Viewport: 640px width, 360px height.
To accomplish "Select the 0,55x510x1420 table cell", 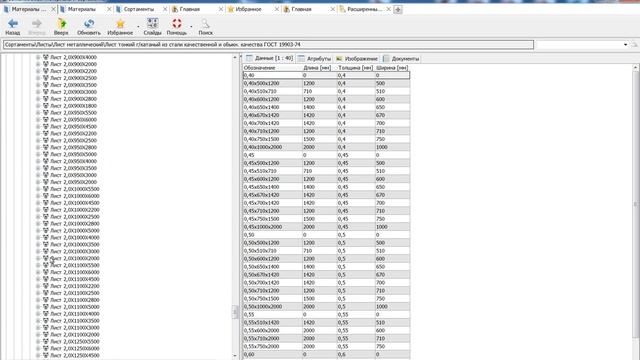I will (x=273, y=322).
